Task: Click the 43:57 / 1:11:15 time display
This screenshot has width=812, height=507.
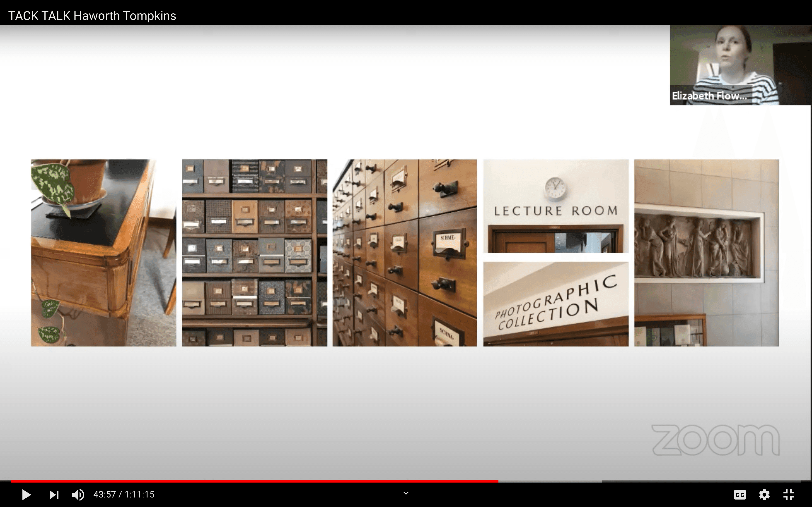Action: point(124,494)
